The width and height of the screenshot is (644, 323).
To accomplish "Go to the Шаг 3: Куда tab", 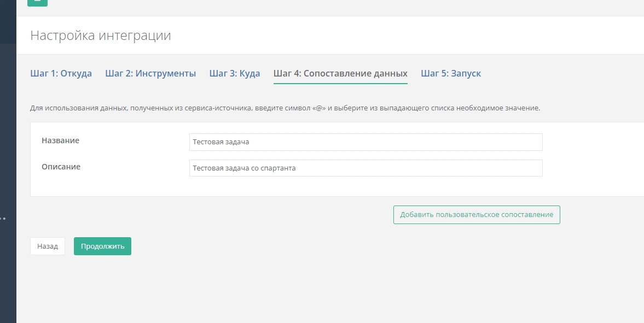I will tap(234, 73).
